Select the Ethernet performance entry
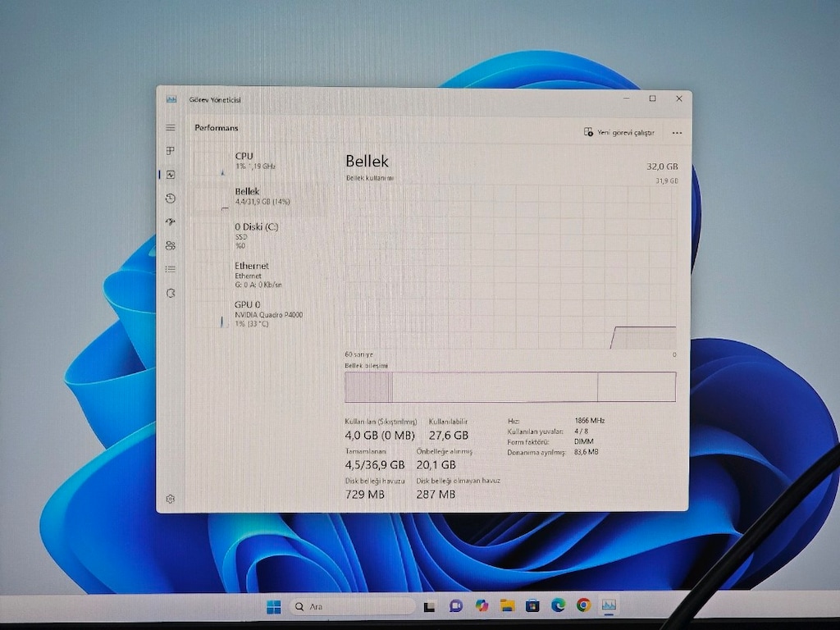The height and width of the screenshot is (630, 840). [260, 275]
